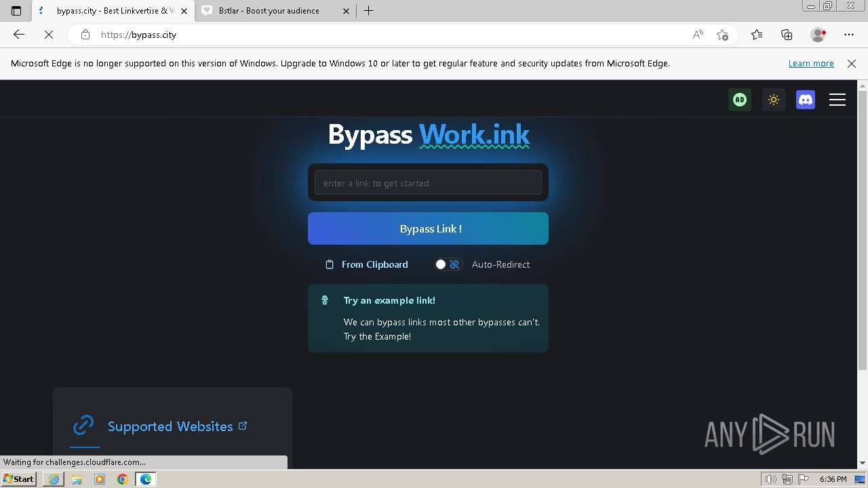Open Edge Settings and more menu
The width and height of the screenshot is (868, 488).
pos(849,35)
